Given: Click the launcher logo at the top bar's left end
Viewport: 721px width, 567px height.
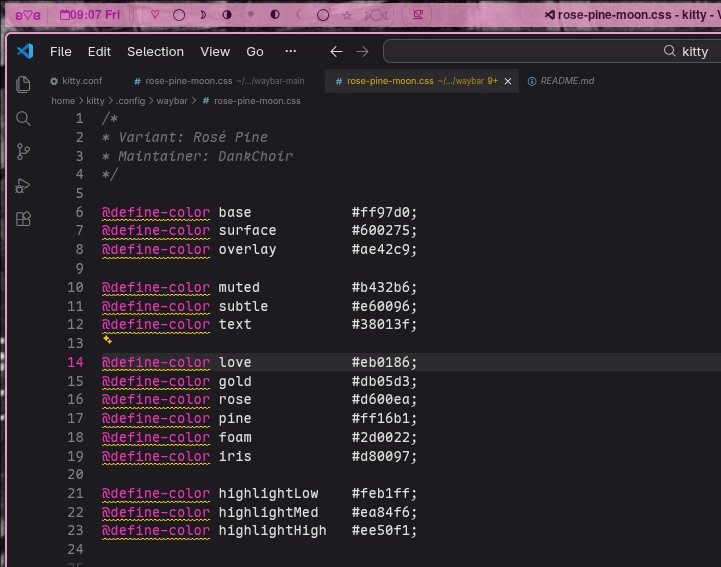Looking at the screenshot, I should click(x=28, y=16).
